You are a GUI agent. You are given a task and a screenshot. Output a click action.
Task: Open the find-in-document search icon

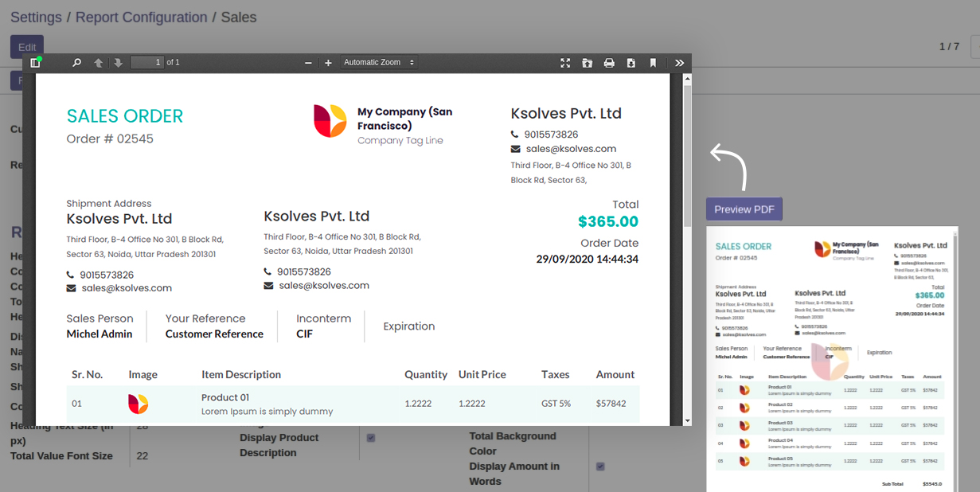[77, 62]
